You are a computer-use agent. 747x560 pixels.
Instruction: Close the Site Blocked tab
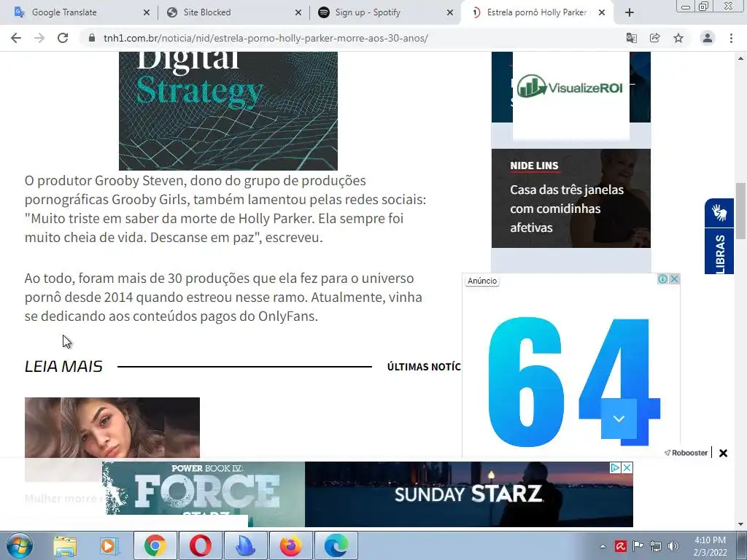tap(298, 12)
